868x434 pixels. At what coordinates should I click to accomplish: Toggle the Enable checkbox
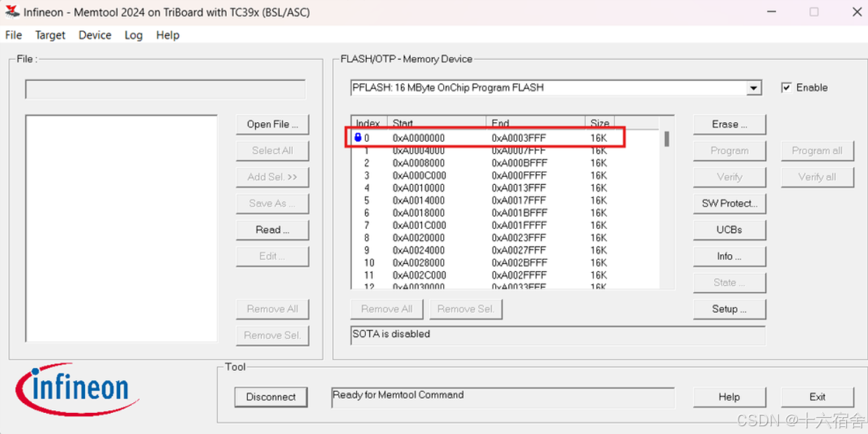[787, 88]
